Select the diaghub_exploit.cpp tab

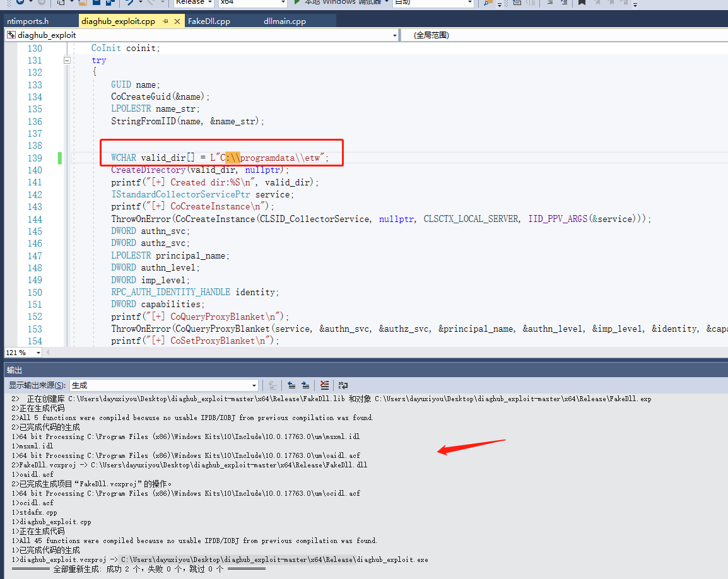tap(118, 21)
